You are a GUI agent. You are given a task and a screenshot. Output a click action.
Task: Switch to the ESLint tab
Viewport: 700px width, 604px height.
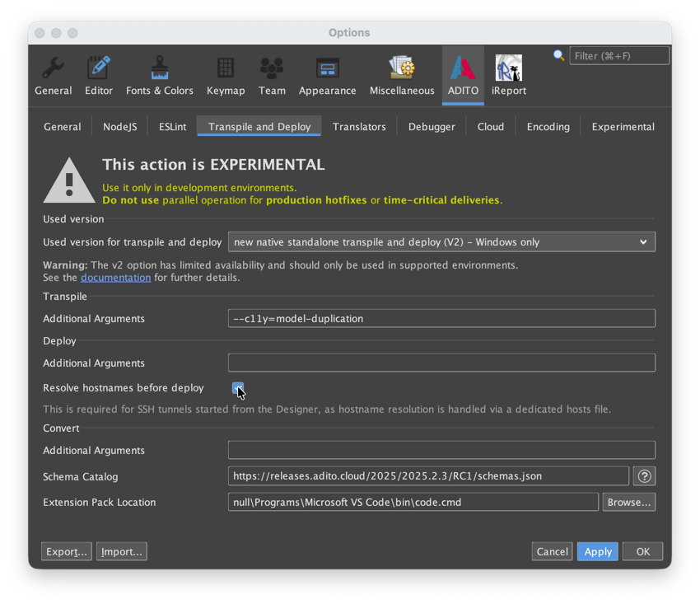point(171,126)
